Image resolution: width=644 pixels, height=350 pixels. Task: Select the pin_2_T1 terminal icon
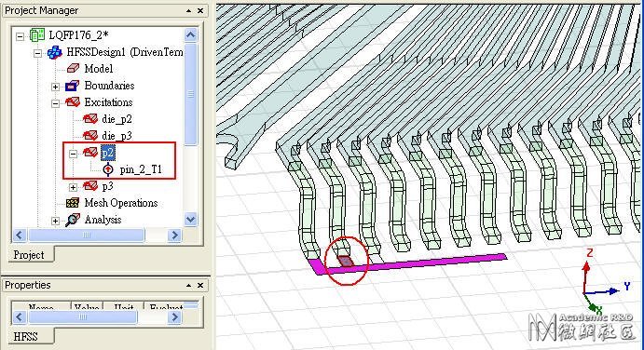[108, 169]
